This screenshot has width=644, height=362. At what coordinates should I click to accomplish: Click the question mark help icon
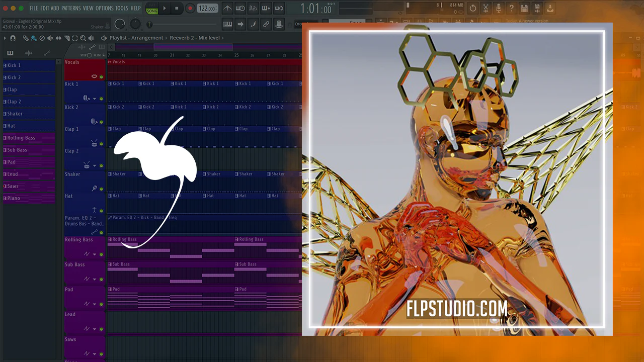click(x=512, y=8)
